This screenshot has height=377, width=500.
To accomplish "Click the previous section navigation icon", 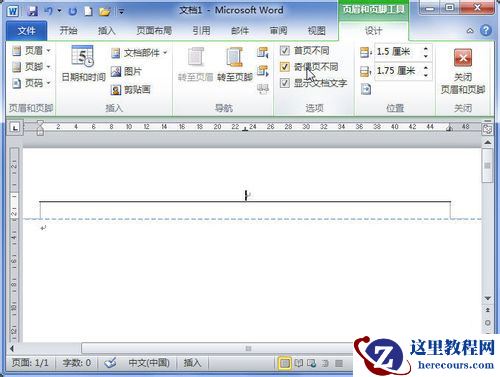I will (263, 52).
